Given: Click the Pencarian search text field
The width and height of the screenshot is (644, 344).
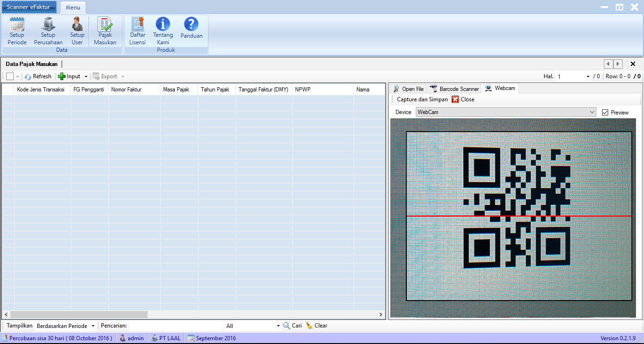Looking at the screenshot, I should click(175, 326).
